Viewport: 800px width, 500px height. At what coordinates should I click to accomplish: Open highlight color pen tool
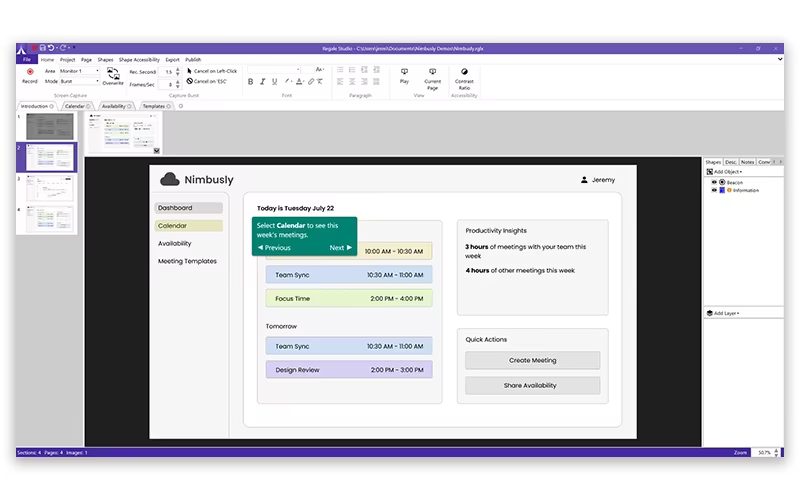point(287,82)
